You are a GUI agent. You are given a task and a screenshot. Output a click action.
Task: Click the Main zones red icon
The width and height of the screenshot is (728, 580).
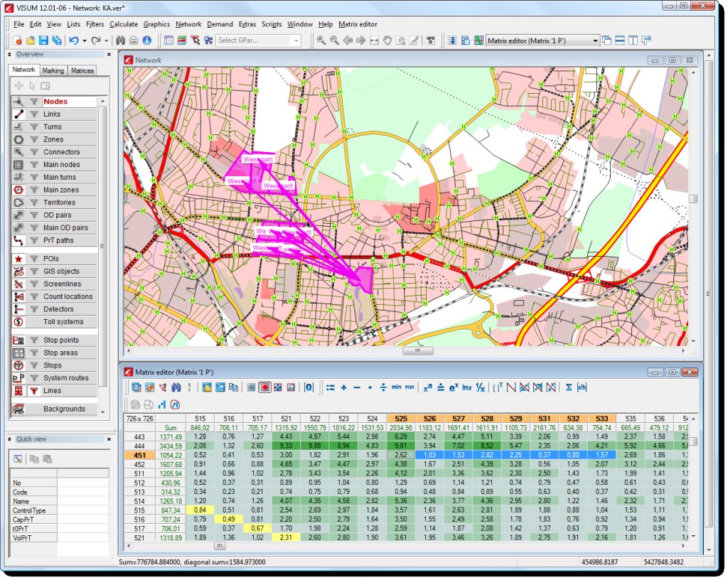18,190
